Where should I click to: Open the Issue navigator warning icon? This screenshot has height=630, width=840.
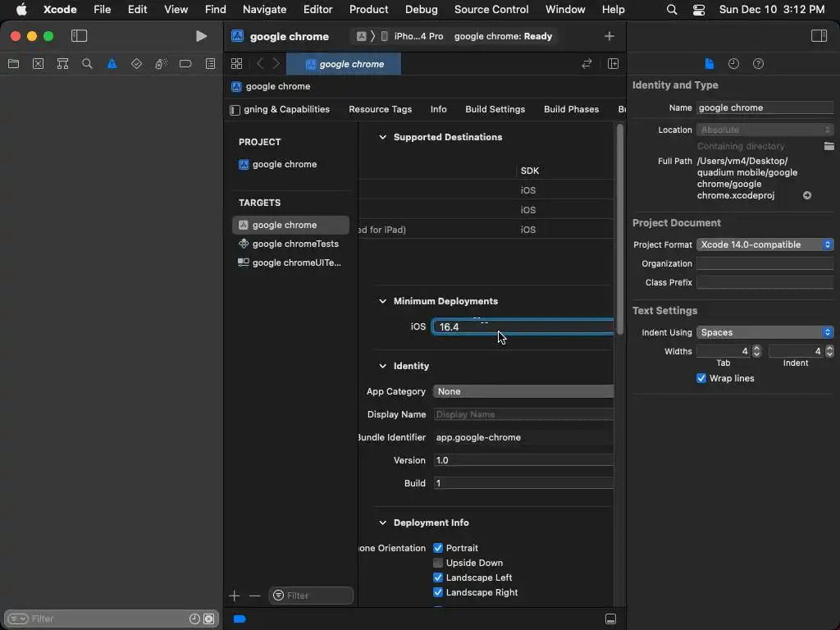[x=112, y=64]
